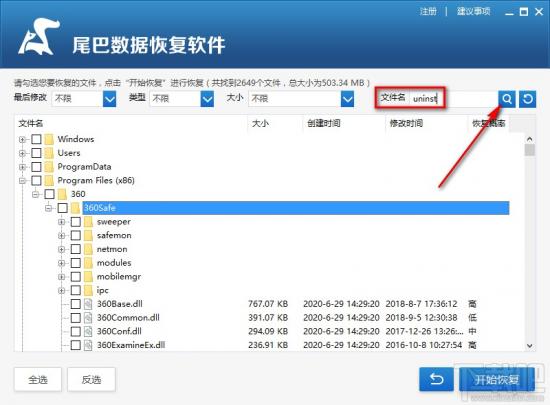Click the search magnifier icon
Image resolution: width=550 pixels, height=405 pixels.
click(x=507, y=99)
